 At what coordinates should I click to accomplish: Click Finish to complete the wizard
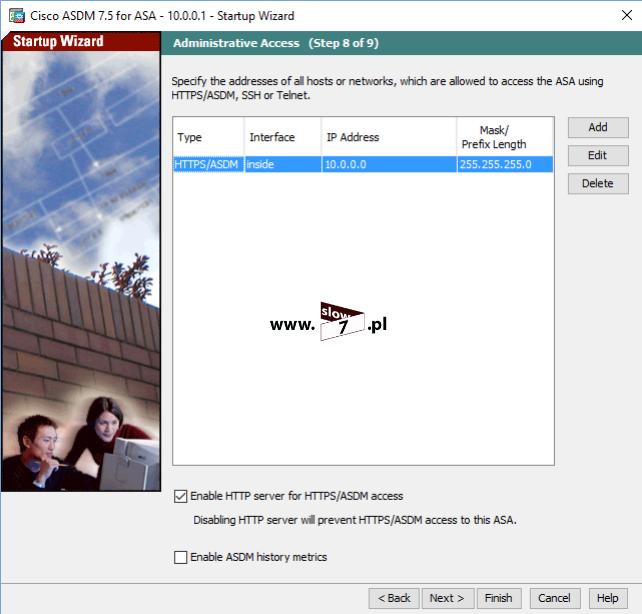(499, 598)
